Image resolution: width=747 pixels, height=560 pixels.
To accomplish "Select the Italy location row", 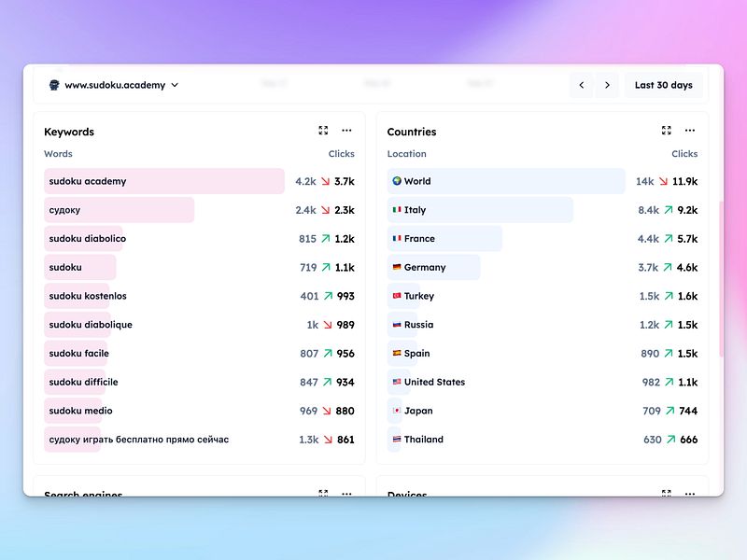I will (x=543, y=210).
